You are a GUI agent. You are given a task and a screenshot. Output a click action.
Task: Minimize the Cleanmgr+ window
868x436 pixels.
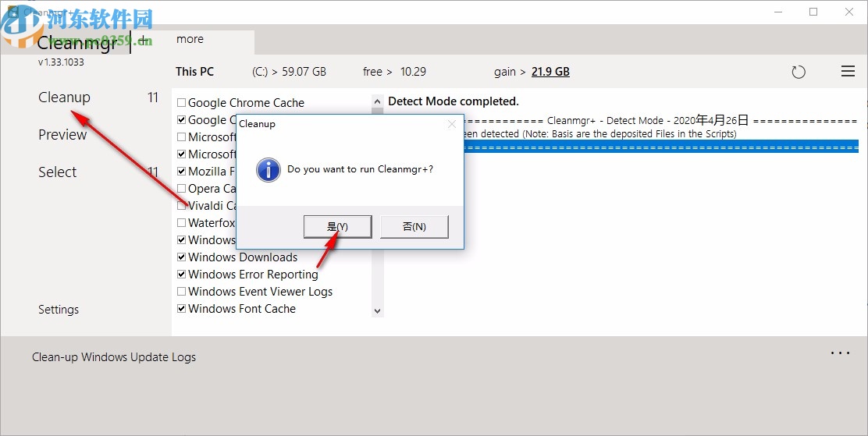pyautogui.click(x=778, y=12)
